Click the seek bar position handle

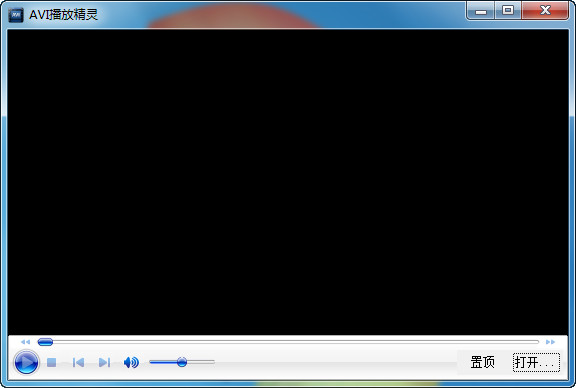click(45, 342)
